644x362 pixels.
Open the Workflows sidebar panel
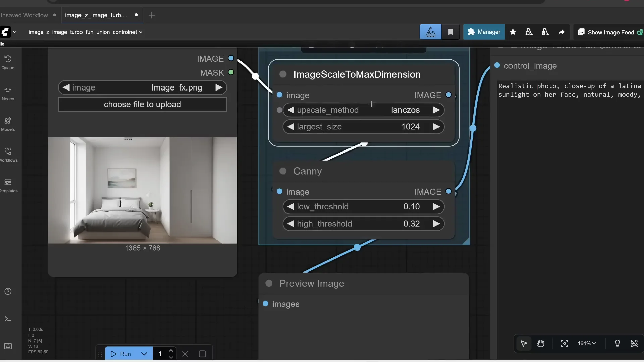pos(8,154)
